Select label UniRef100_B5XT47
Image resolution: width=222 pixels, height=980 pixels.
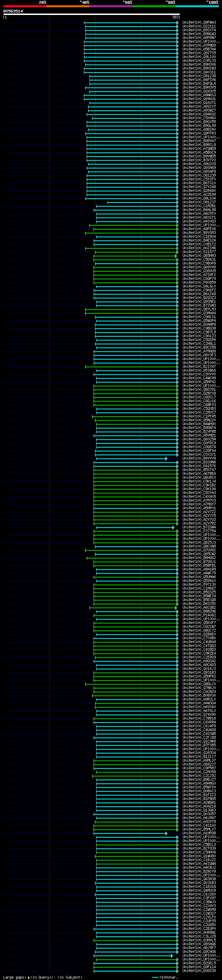coord(199,470)
